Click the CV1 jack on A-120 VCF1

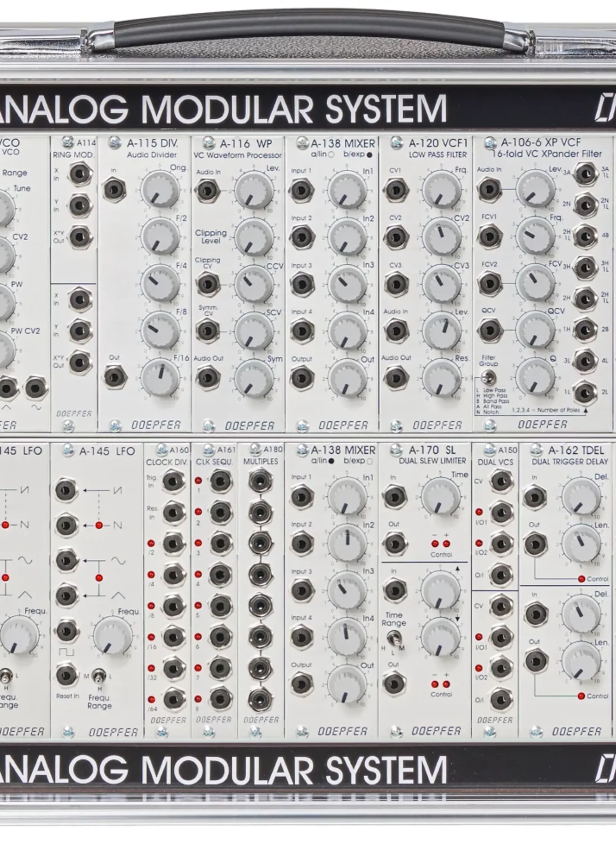396,190
